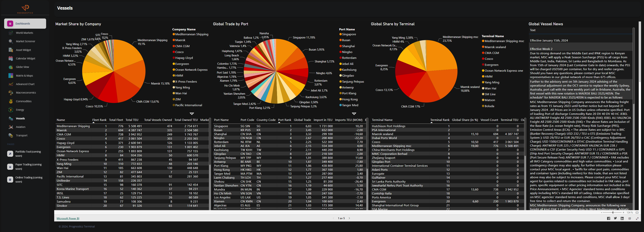Open the Aviation icon in the sidebar
This screenshot has width=644, height=232.
tap(11, 127)
